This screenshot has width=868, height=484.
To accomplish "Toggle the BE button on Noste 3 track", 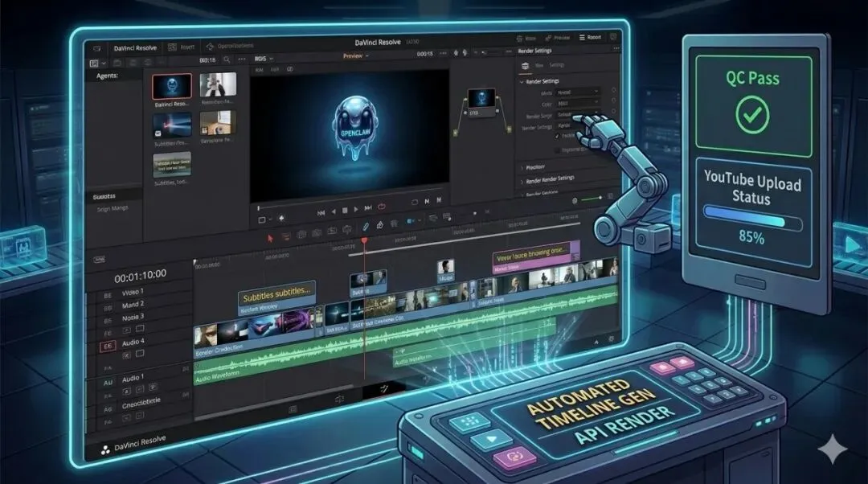I will (x=108, y=321).
